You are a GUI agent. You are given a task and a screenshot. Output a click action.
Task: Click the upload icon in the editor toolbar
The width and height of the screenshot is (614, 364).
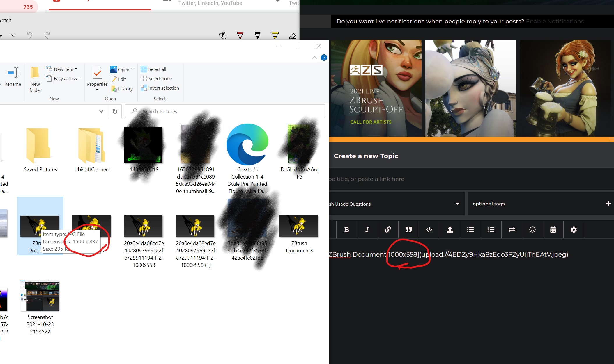(x=450, y=230)
